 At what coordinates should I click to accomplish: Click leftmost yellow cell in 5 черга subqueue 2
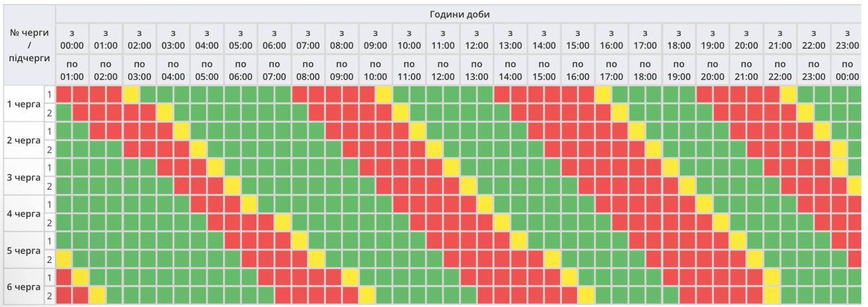pos(64,259)
